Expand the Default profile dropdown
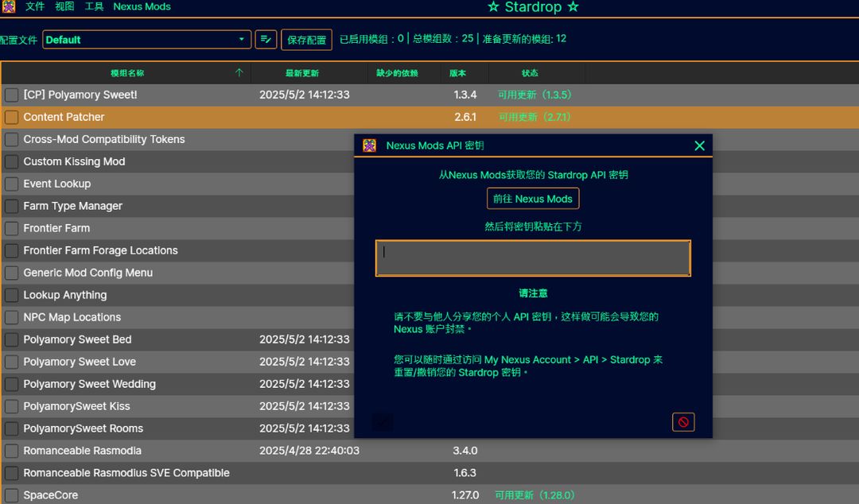 click(147, 40)
